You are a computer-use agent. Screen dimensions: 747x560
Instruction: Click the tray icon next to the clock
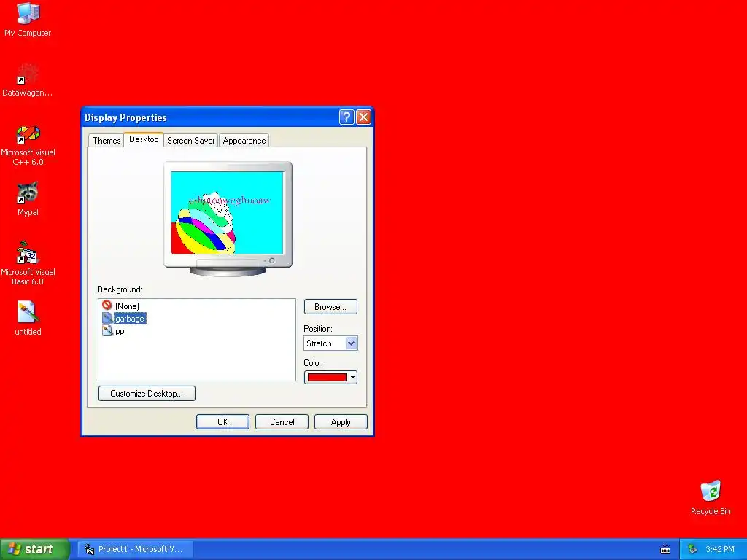click(x=692, y=549)
